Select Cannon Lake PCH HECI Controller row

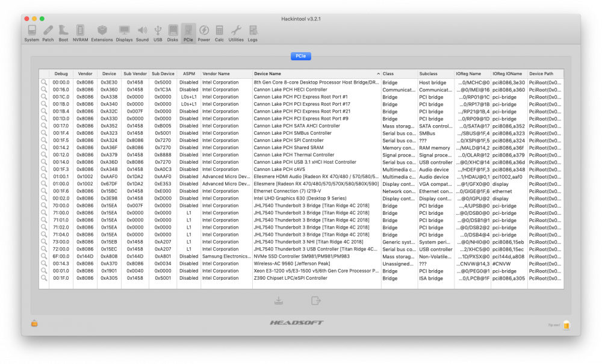coord(301,90)
